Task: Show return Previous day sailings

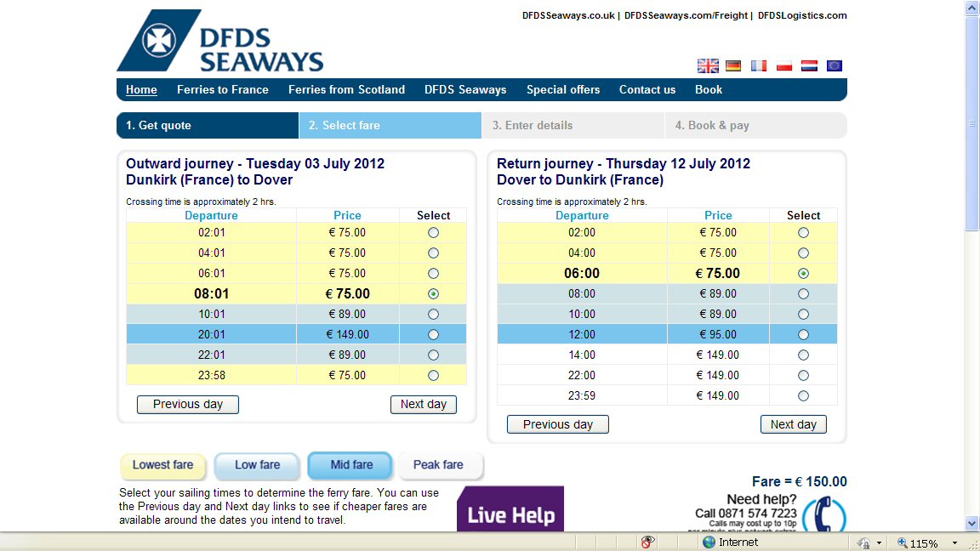Action: click(557, 424)
